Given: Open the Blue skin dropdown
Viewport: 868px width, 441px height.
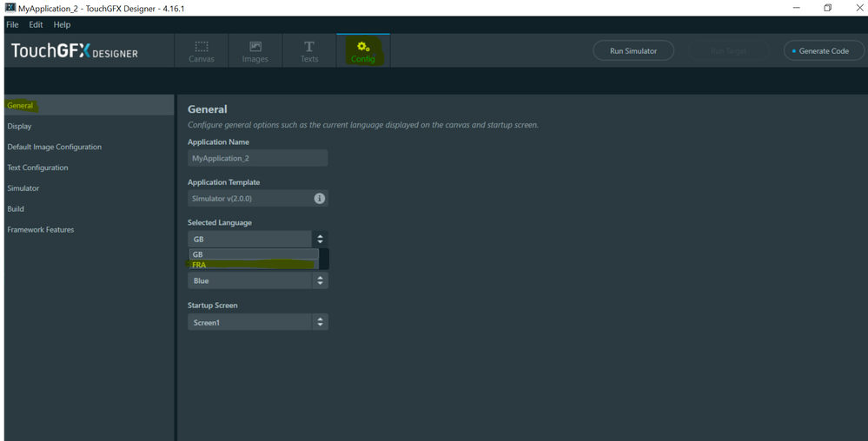Looking at the screenshot, I should pyautogui.click(x=257, y=280).
